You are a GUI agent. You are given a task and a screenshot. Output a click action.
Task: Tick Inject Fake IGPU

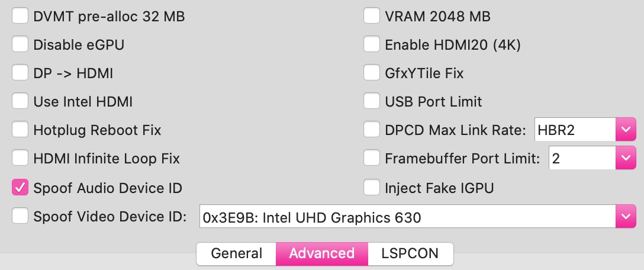pos(372,187)
